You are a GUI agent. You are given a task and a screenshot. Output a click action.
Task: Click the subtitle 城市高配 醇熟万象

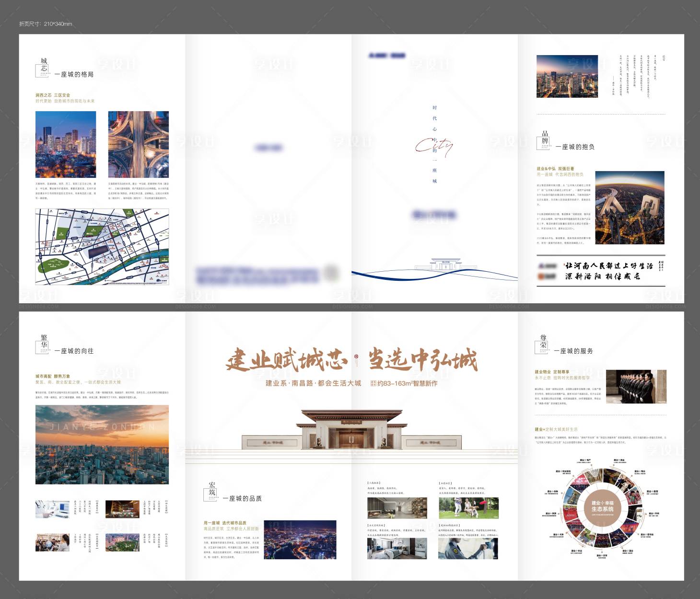click(53, 376)
